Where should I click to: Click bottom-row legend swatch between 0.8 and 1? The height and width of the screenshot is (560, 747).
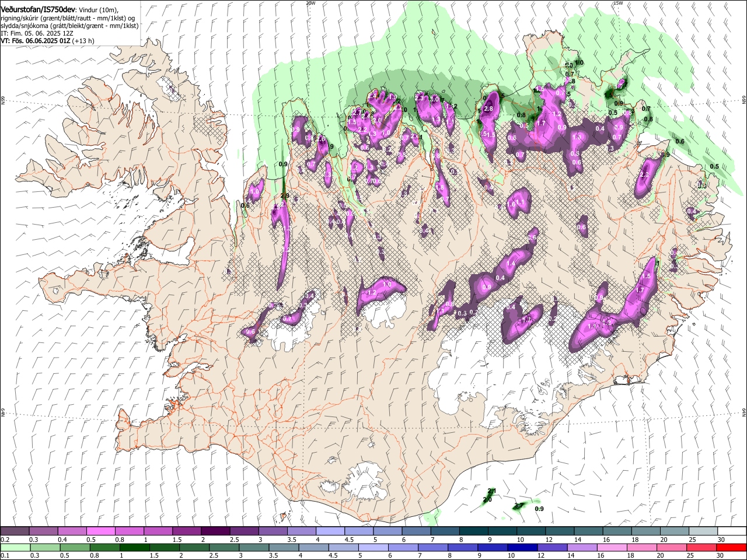tap(104, 548)
